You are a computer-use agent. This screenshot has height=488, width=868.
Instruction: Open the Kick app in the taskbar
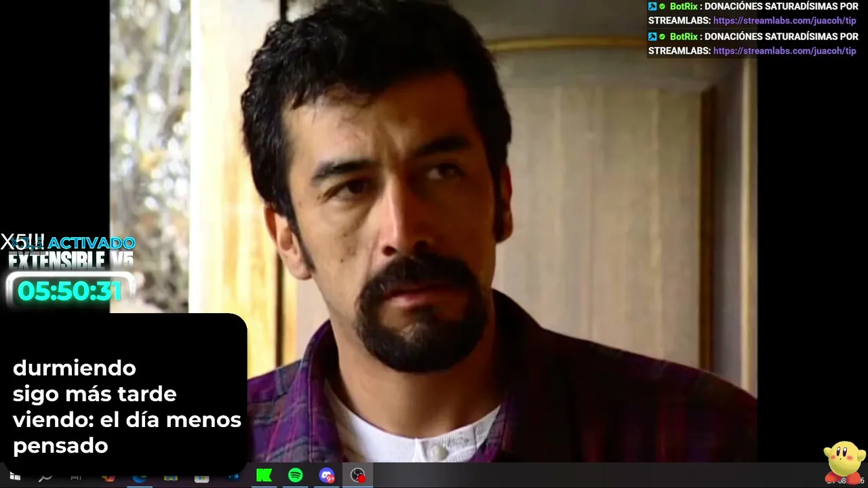(264, 476)
